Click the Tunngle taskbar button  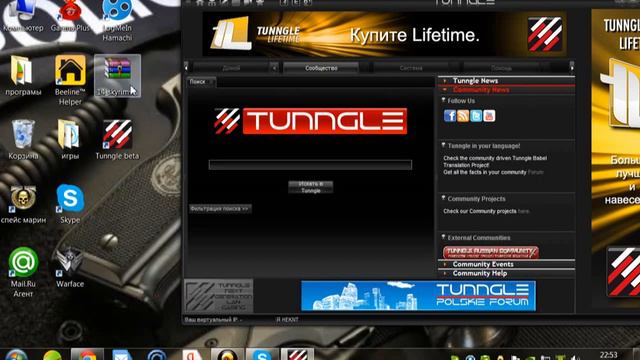click(x=297, y=354)
